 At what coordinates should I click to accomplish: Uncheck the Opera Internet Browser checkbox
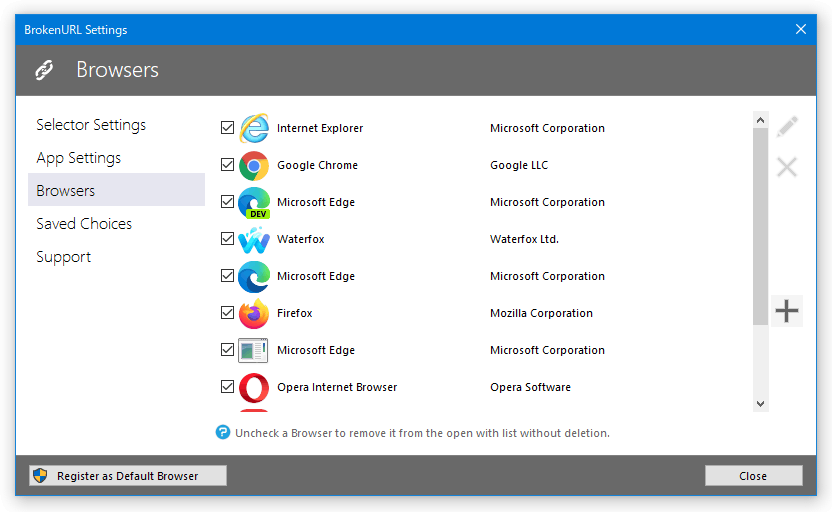click(x=228, y=387)
